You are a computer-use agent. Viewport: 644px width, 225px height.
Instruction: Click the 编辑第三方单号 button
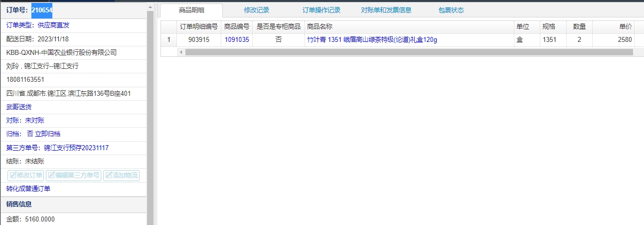point(73,175)
